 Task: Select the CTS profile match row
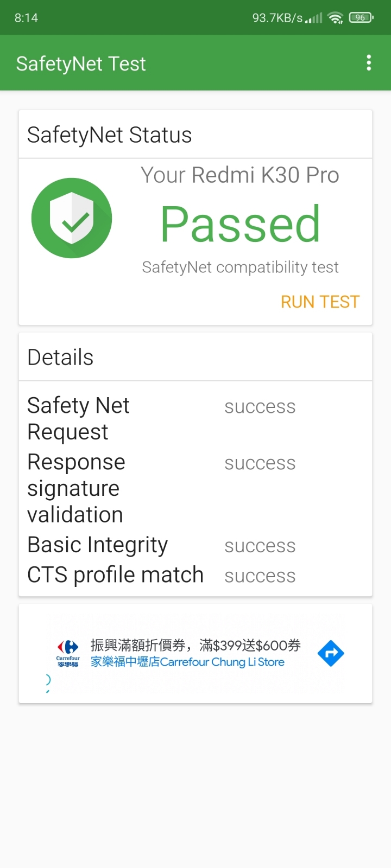(x=195, y=575)
